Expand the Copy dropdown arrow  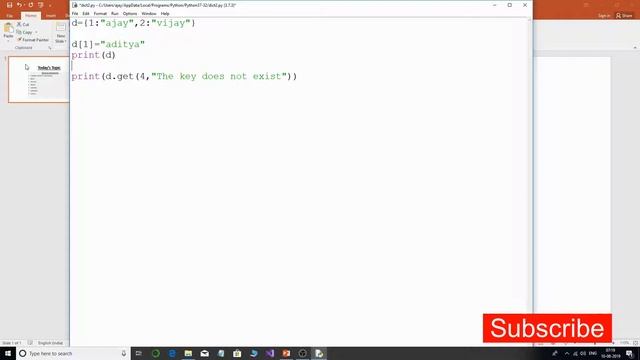point(36,32)
